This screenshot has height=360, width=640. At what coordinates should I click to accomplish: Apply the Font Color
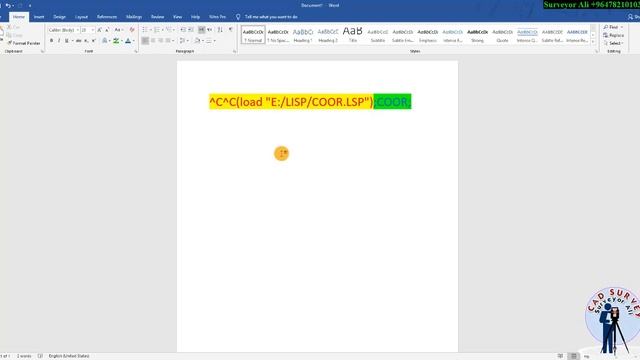click(128, 41)
